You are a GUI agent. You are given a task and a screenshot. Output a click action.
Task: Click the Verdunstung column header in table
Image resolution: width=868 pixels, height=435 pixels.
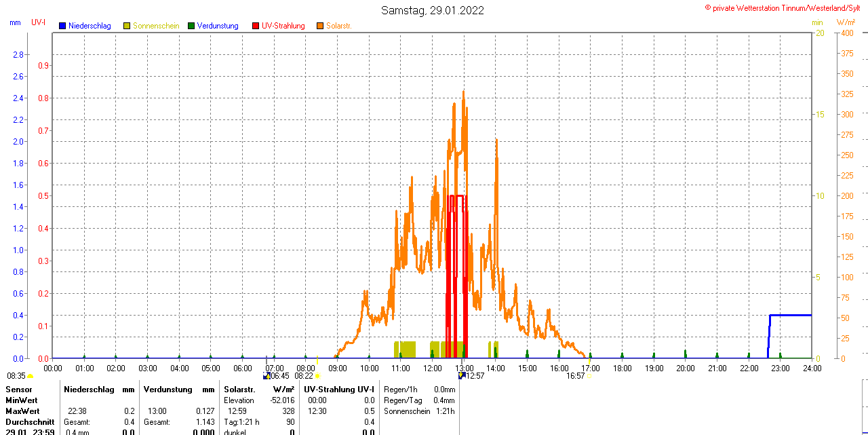167,390
